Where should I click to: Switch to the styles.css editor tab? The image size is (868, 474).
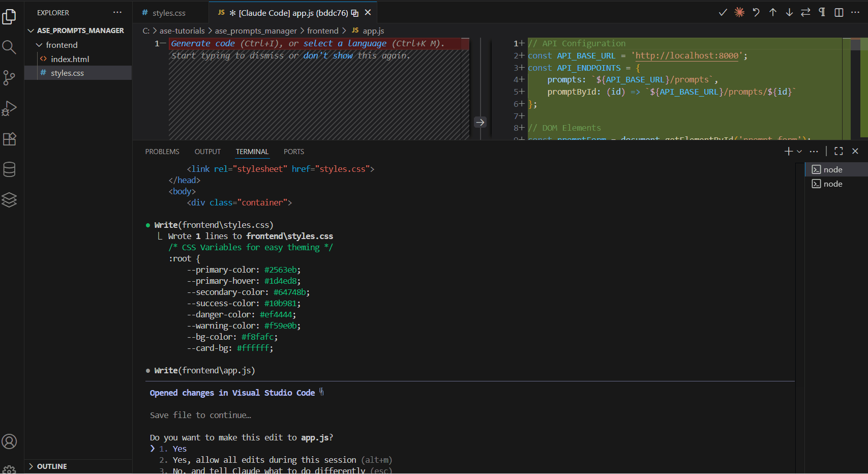point(169,13)
